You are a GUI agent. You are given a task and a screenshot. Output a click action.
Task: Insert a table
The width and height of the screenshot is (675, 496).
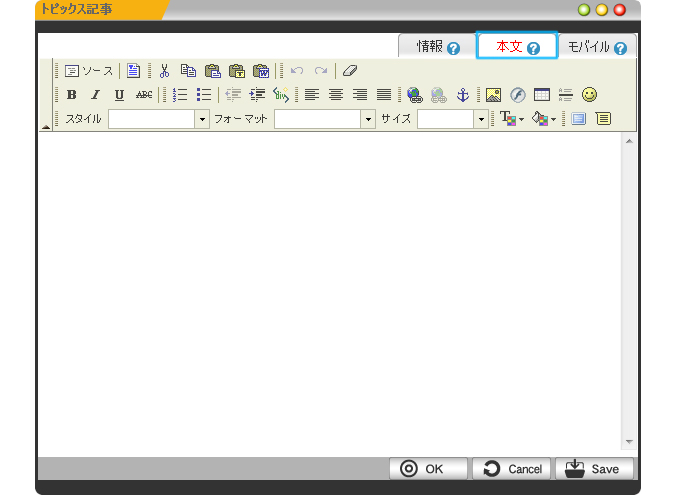pos(542,95)
